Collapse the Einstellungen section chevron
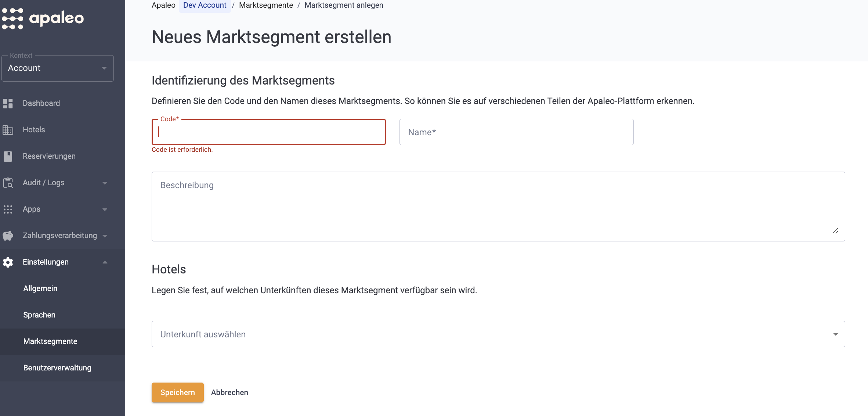 tap(105, 262)
